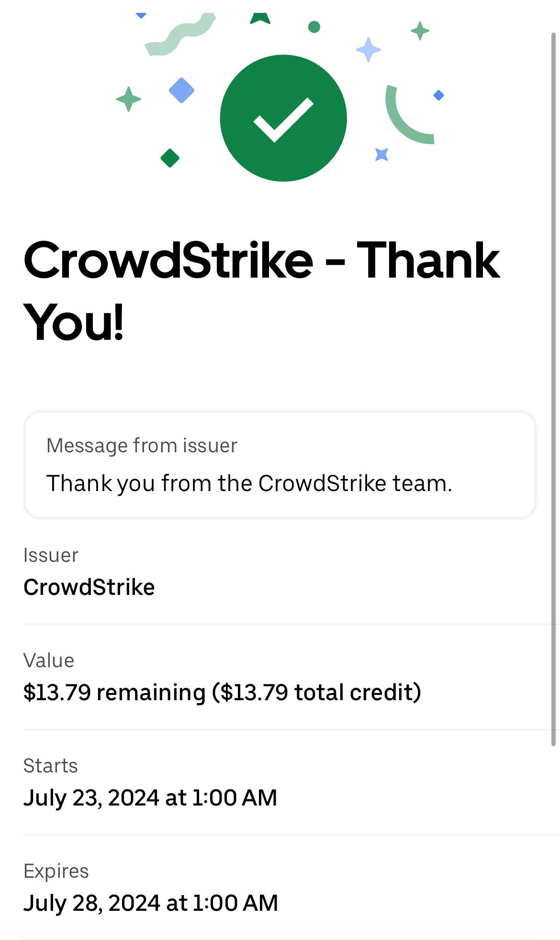The image size is (560, 940).
Task: Click the small blue five-point star
Action: pos(381,154)
